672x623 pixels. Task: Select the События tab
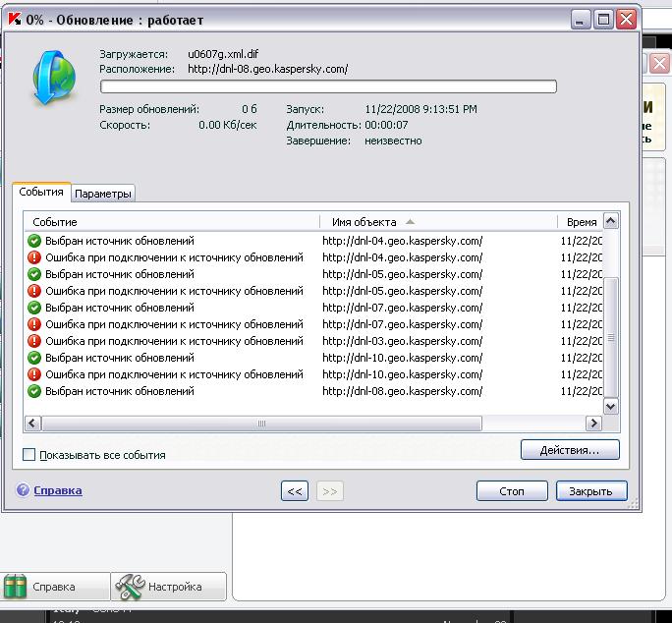point(41,193)
